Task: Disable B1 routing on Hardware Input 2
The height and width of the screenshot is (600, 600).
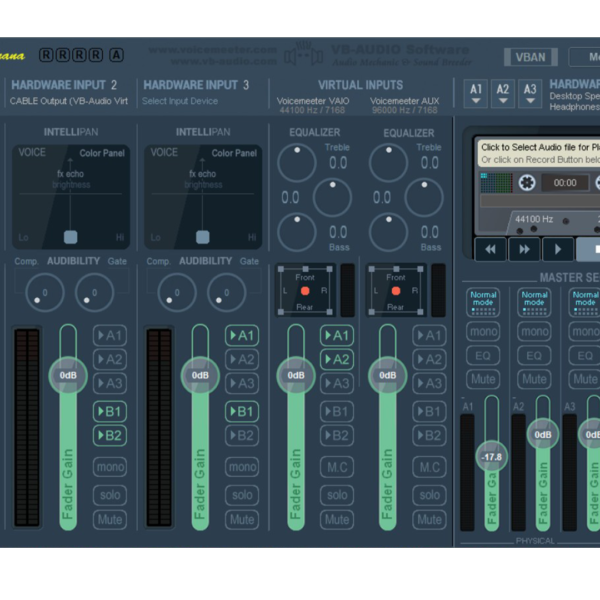Action: (110, 412)
